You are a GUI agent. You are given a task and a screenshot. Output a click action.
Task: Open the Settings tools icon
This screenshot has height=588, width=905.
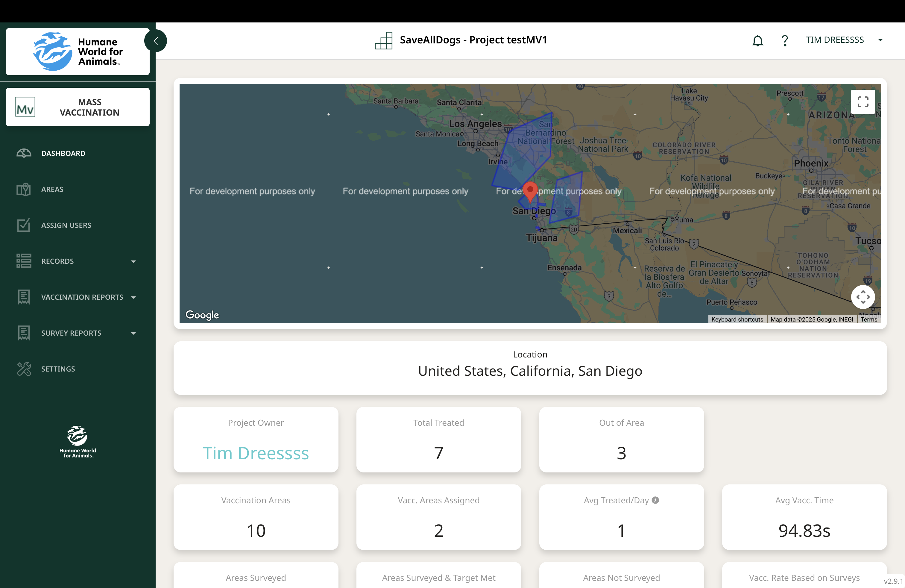(x=24, y=369)
